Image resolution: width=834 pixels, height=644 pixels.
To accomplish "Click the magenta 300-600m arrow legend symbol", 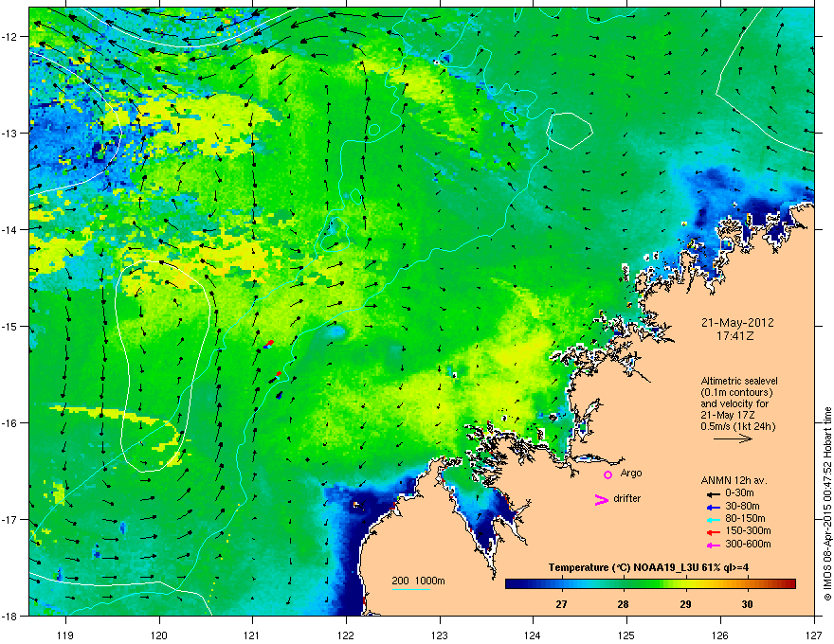I will [x=713, y=546].
